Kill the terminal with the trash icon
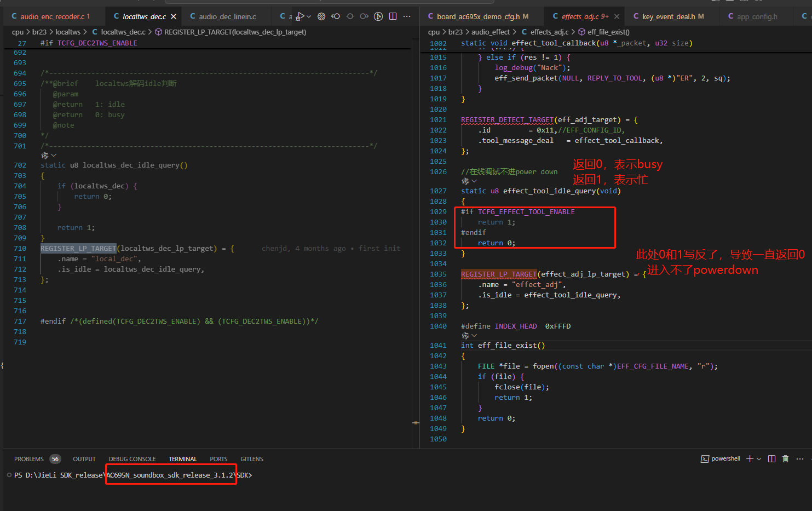Image resolution: width=812 pixels, height=511 pixels. point(786,459)
